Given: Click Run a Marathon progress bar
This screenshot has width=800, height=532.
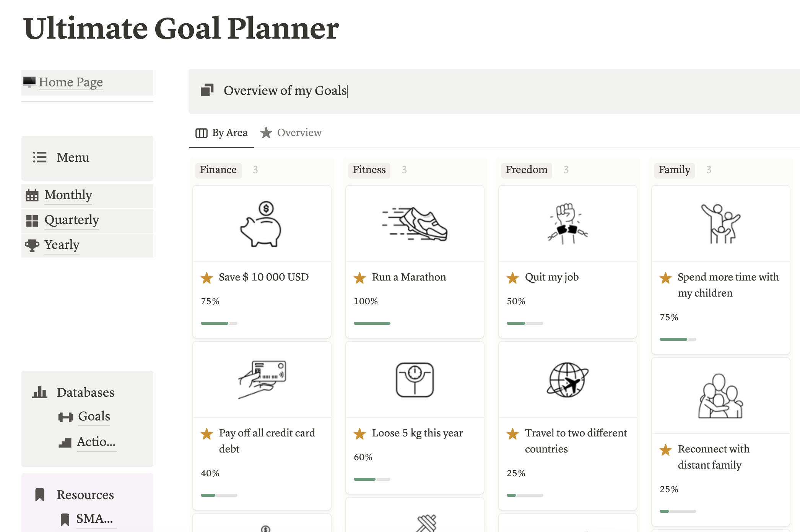Looking at the screenshot, I should click(372, 323).
